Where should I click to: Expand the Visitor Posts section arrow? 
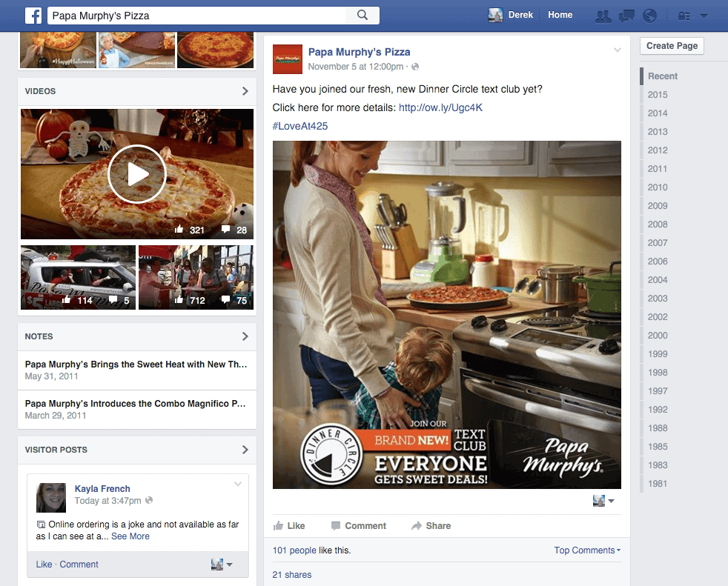(x=245, y=450)
